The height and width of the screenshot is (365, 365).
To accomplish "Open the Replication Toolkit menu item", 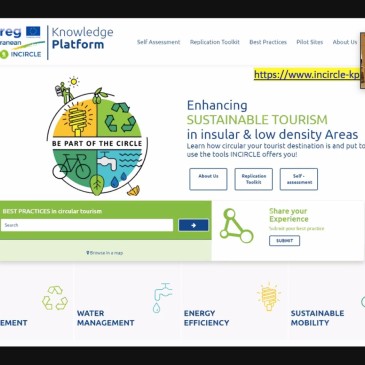I will [215, 42].
